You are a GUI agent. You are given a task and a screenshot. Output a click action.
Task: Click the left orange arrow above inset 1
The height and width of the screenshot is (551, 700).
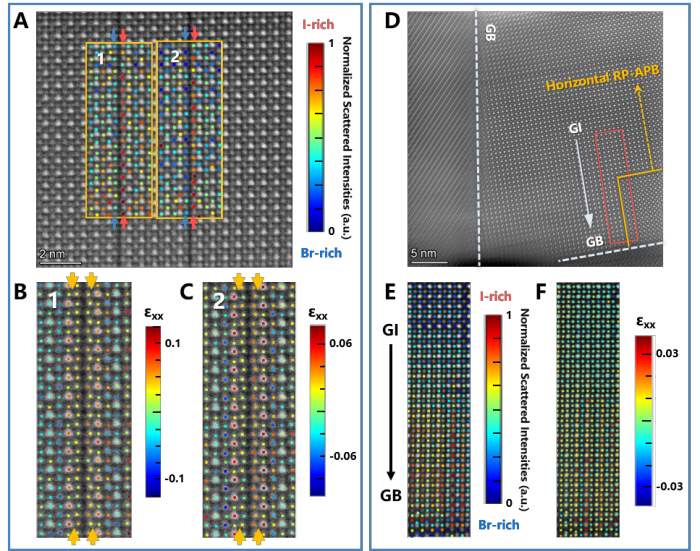[x=72, y=280]
